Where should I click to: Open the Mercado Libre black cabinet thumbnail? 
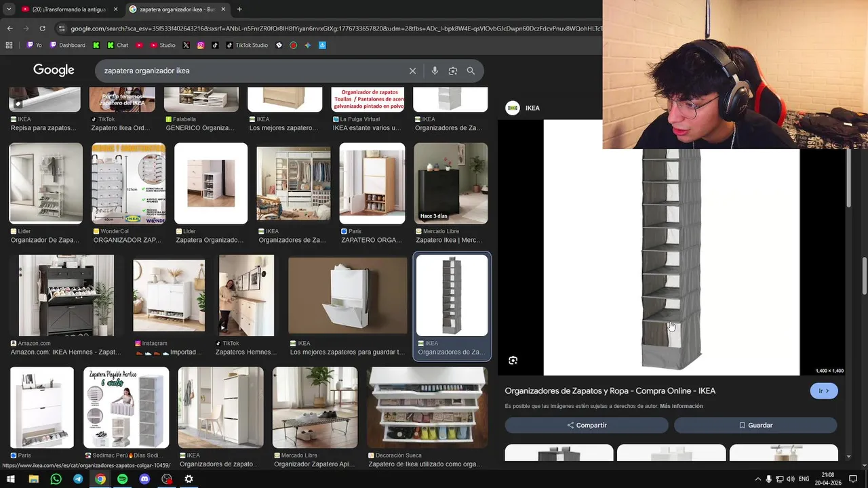(x=451, y=183)
